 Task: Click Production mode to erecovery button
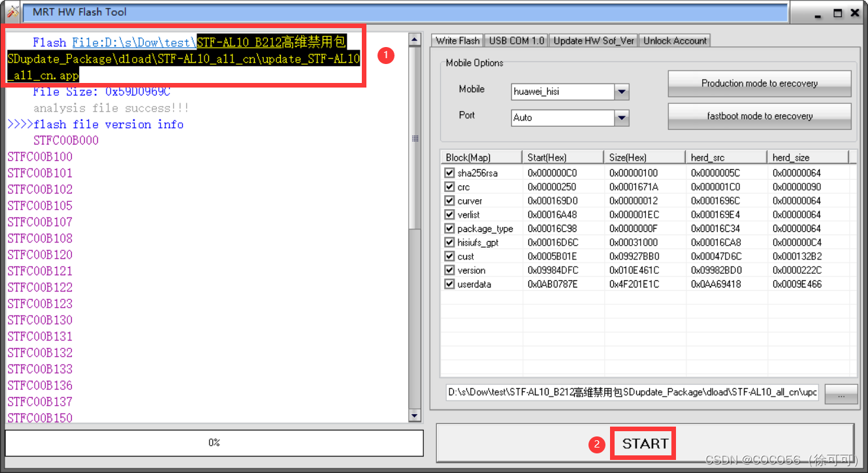pos(760,84)
